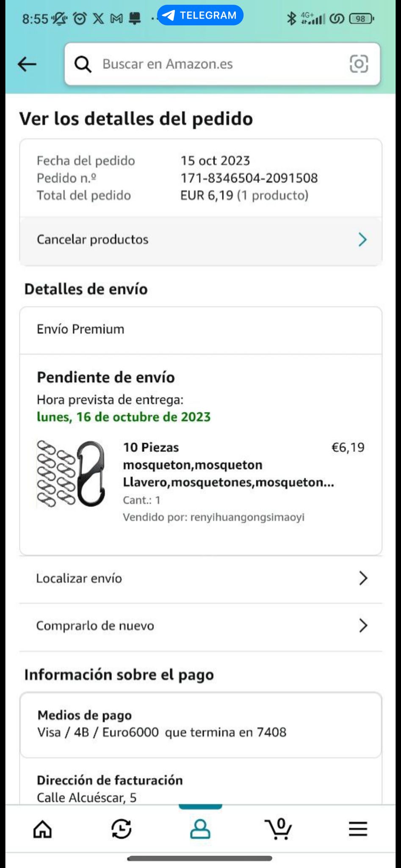Open Comprarlo de nuevo chevron
The width and height of the screenshot is (401, 868).
click(x=363, y=626)
